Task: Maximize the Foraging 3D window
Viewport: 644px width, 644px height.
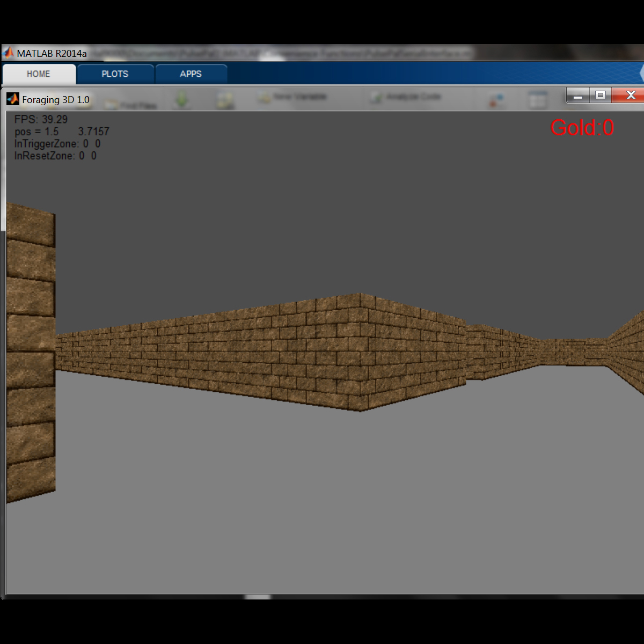Action: coord(601,96)
